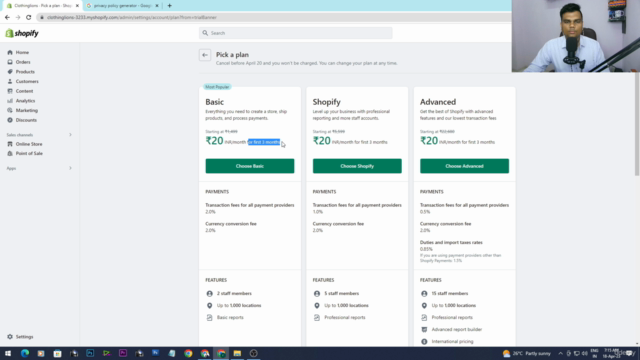
Task: Click the browser forward button
Action: 18,18
